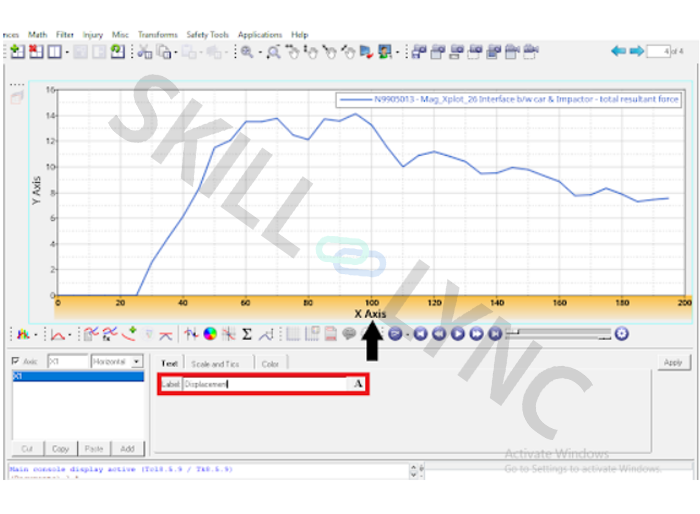This screenshot has height=514, width=700.
Task: Open the Safety Tools menu
Action: click(208, 34)
